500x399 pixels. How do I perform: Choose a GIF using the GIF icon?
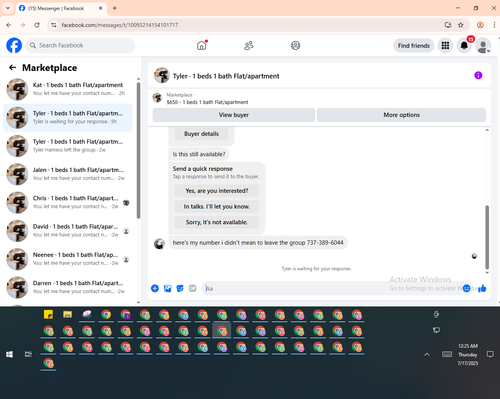tap(193, 288)
